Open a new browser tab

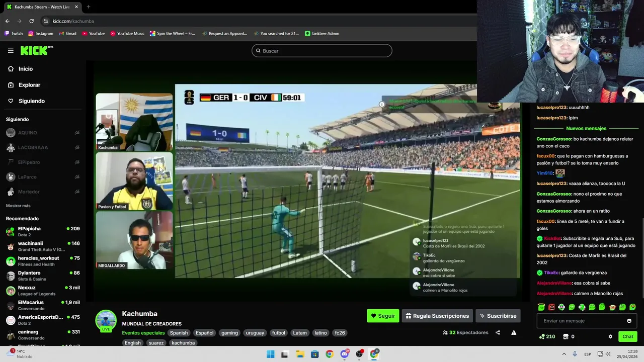tap(88, 7)
